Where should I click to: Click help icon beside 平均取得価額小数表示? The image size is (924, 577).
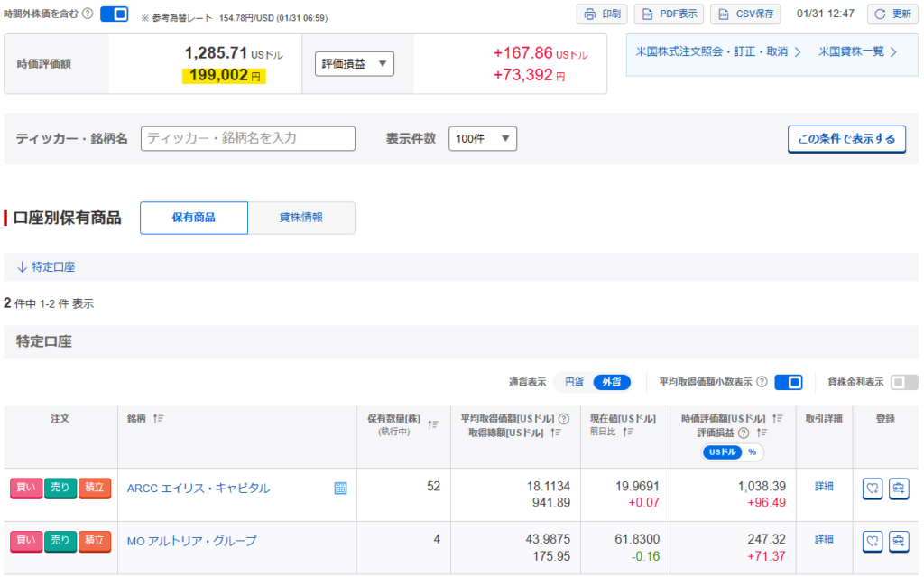[x=762, y=382]
